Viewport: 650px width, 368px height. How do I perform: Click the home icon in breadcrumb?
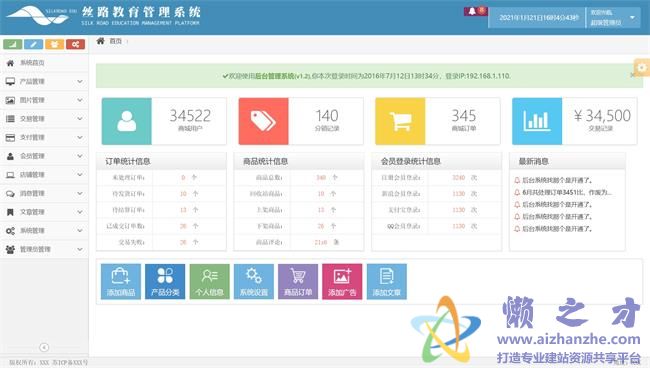point(100,41)
